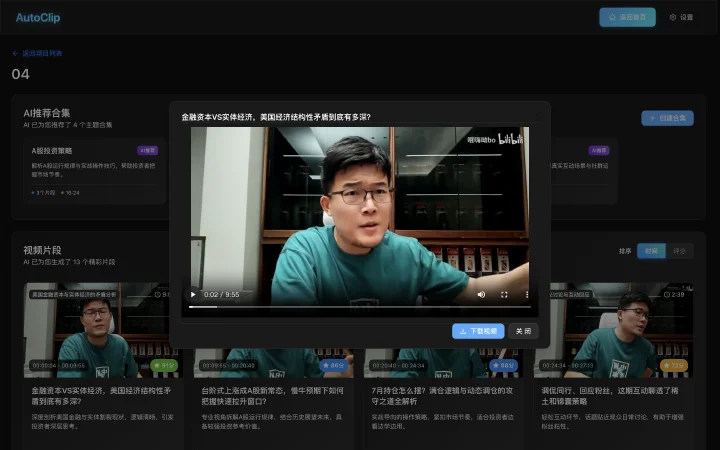This screenshot has height=450, width=720.
Task: Click the 3个片段 count on the A股投资策略 card
Action: click(x=43, y=193)
